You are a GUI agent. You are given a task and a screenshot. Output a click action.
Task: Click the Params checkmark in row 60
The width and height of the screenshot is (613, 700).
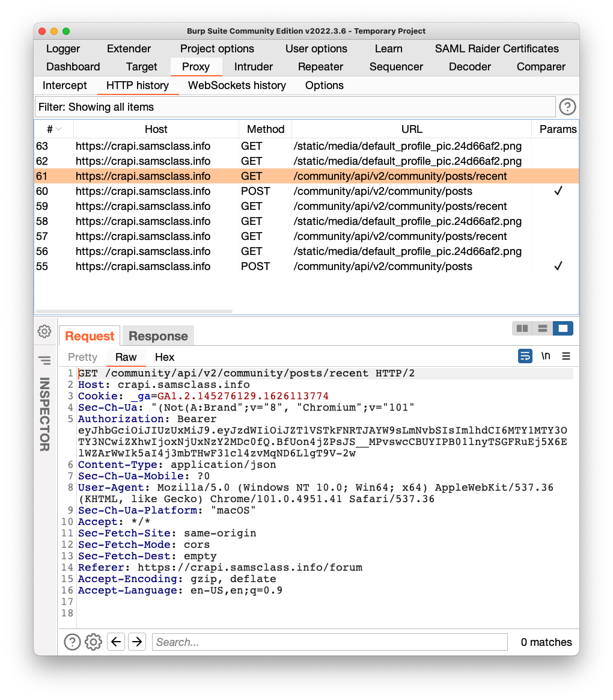click(x=558, y=191)
